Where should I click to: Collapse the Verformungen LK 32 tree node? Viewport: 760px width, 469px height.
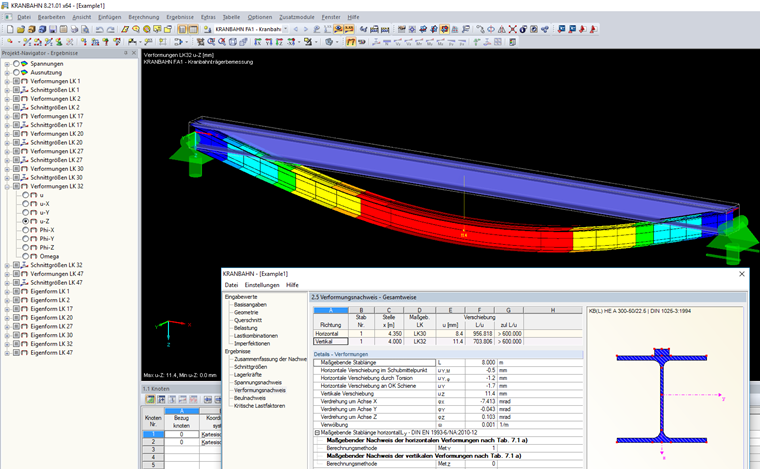7,186
